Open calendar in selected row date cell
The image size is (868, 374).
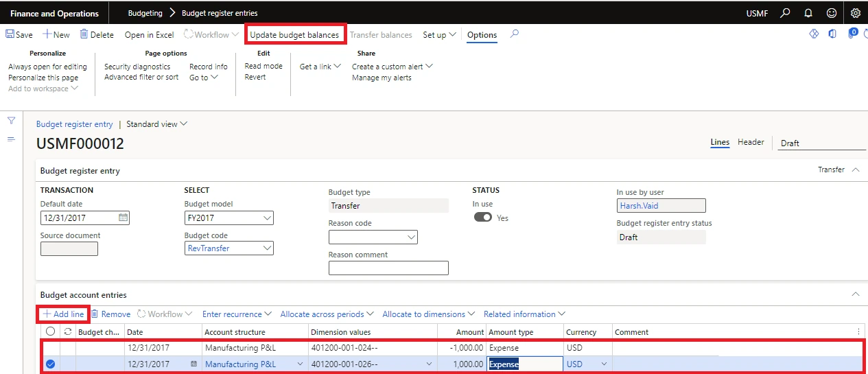193,364
